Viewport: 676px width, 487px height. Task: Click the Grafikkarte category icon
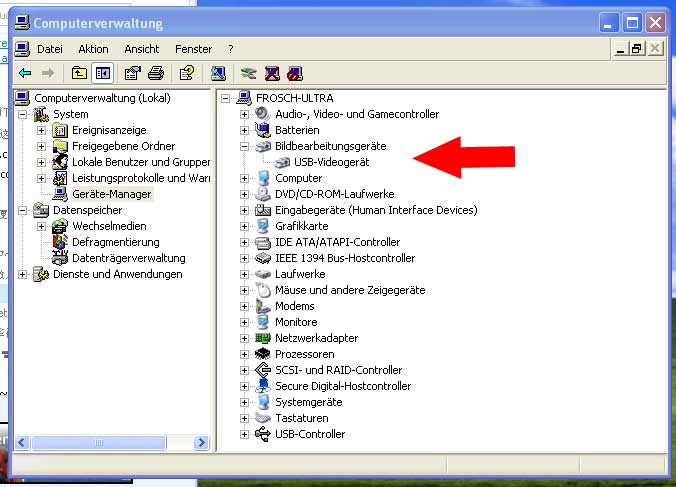pyautogui.click(x=263, y=226)
